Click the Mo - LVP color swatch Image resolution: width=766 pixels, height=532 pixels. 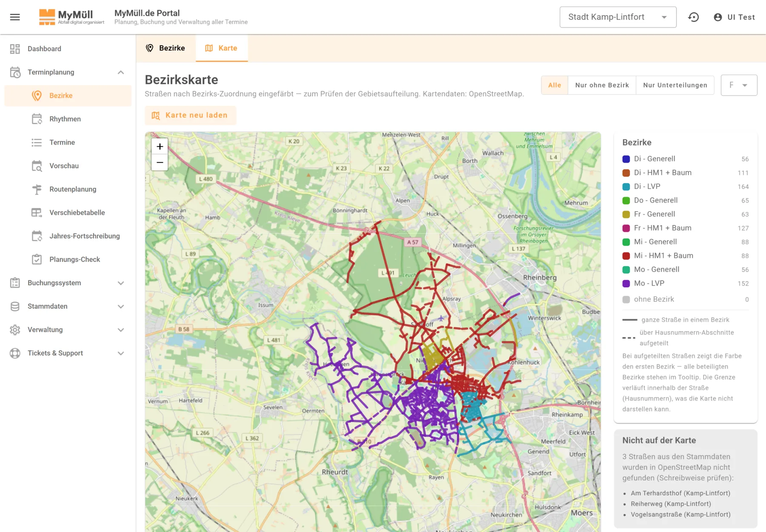[626, 283]
